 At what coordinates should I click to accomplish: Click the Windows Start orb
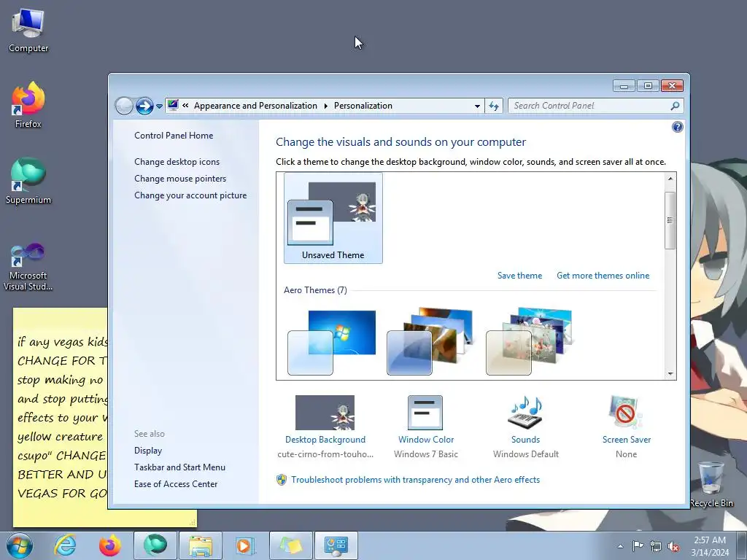20,545
